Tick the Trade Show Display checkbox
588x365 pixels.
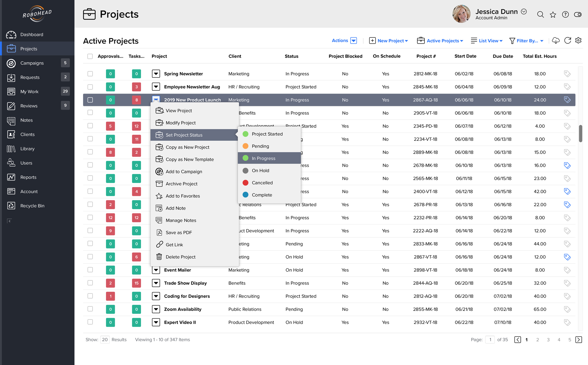point(90,283)
